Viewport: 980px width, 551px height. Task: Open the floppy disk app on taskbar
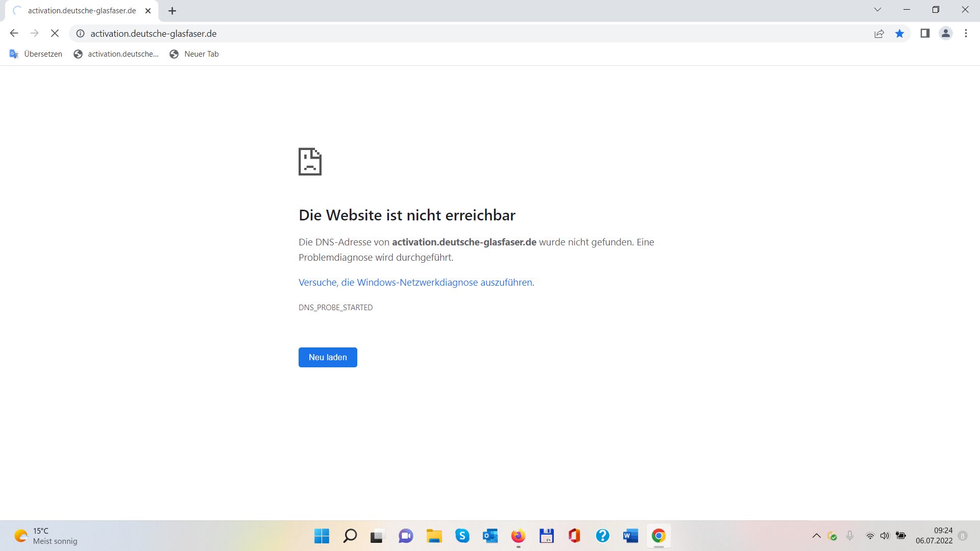(x=546, y=536)
